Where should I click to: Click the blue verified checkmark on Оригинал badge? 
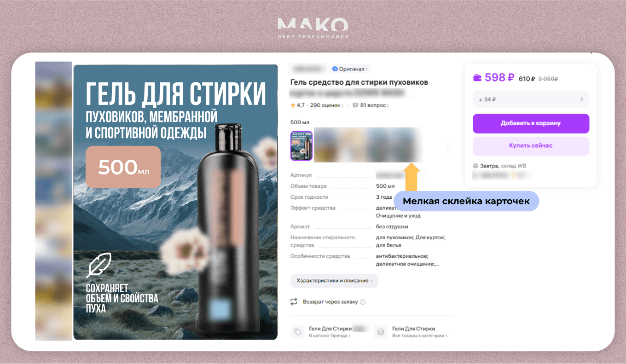coord(335,69)
